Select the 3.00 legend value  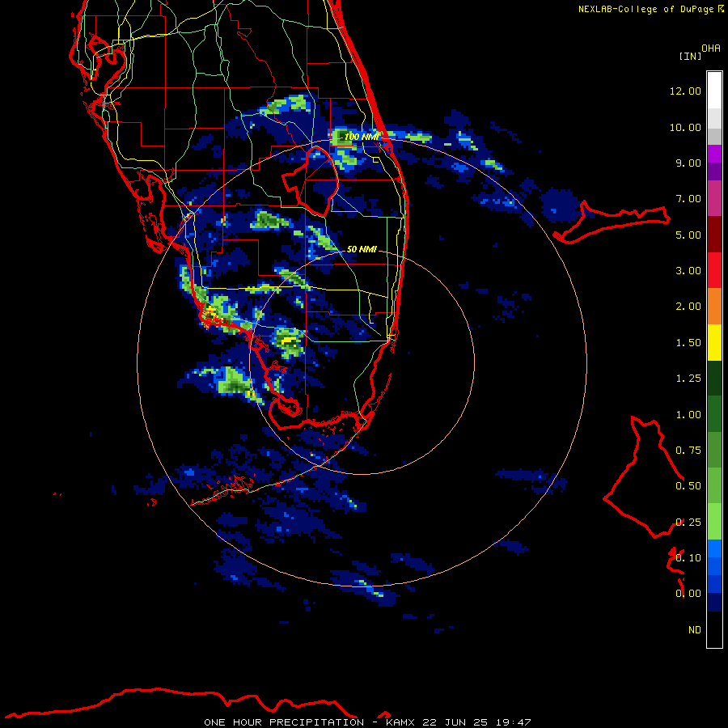point(688,271)
